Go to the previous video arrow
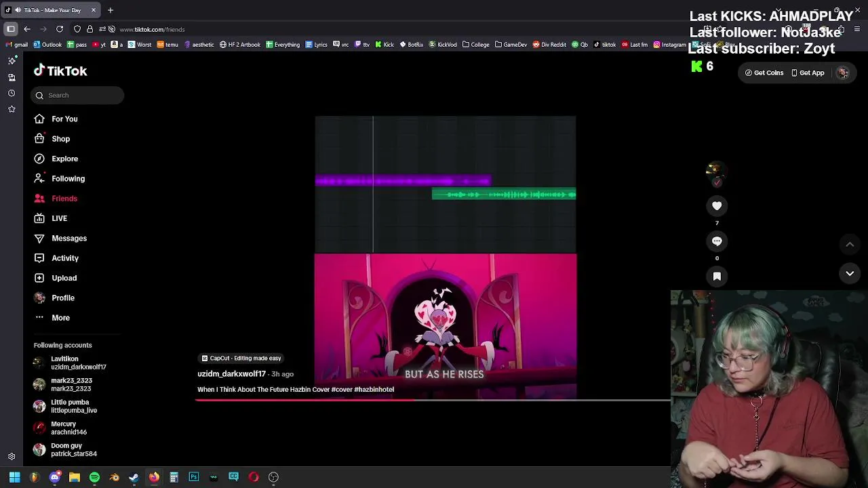Screen dimensions: 868x488 [x=850, y=245]
